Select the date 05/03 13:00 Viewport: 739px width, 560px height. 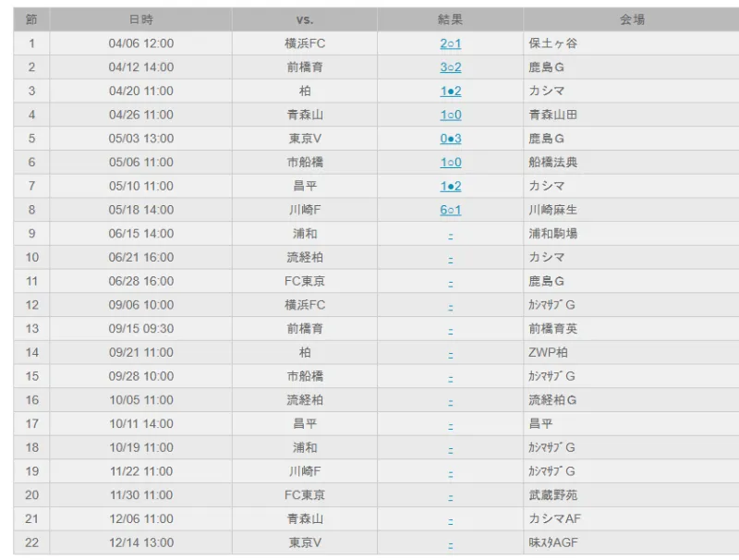[x=141, y=139]
